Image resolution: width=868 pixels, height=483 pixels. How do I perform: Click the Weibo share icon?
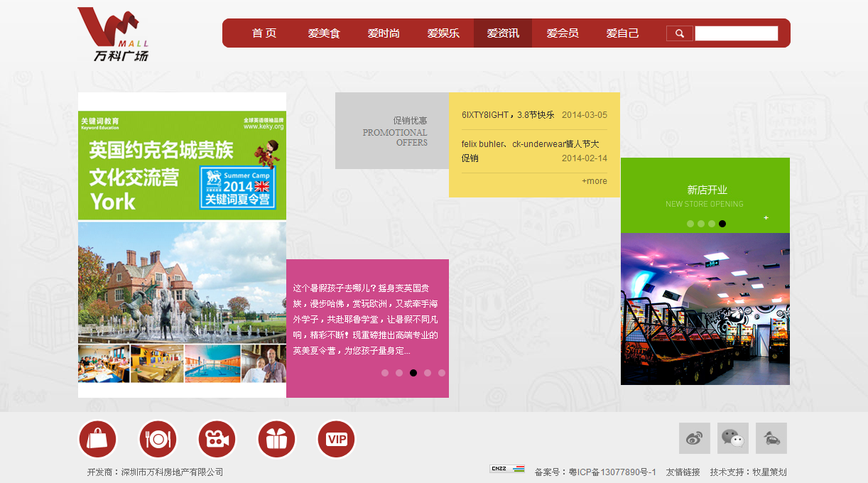coord(694,438)
